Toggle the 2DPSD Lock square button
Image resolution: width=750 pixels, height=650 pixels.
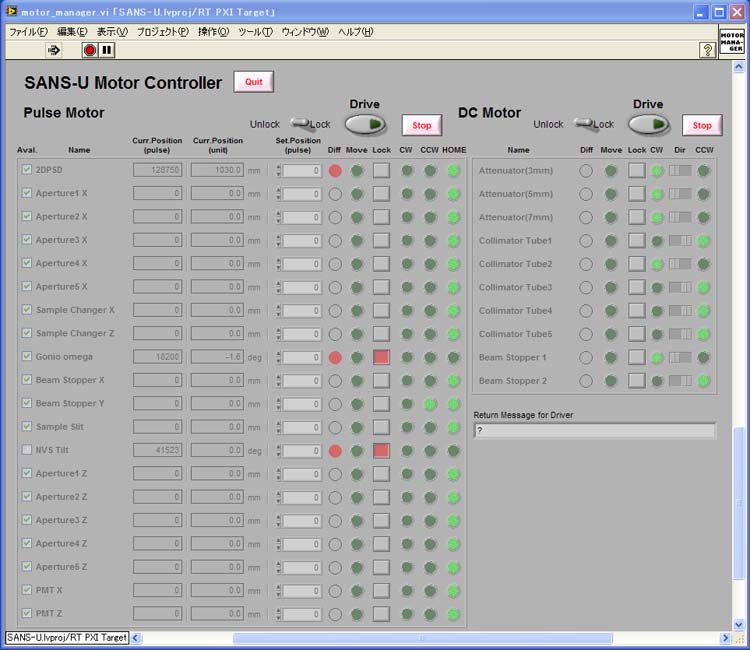(x=381, y=170)
